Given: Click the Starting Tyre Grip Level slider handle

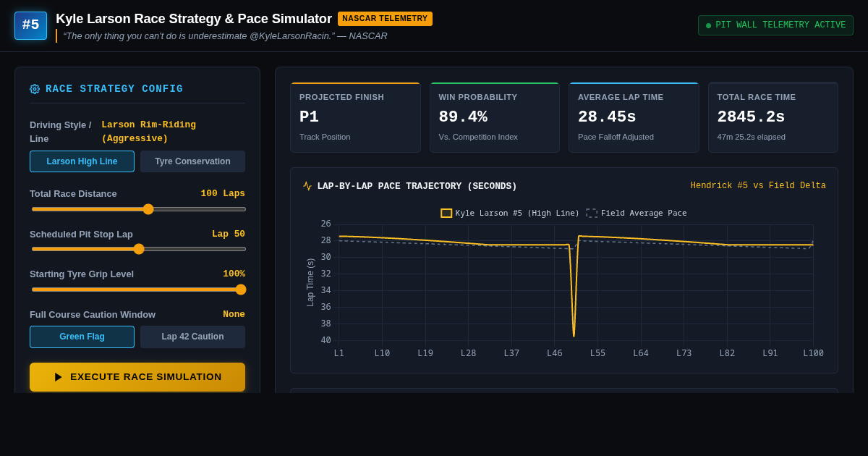Looking at the screenshot, I should pos(241,290).
